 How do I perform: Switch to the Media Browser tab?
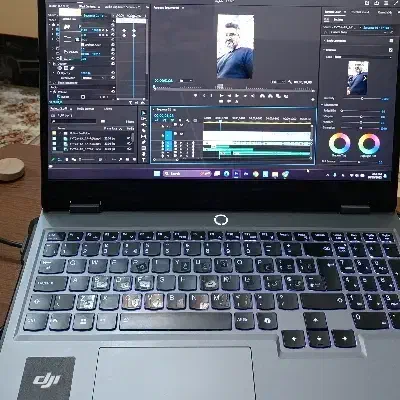tap(85, 109)
